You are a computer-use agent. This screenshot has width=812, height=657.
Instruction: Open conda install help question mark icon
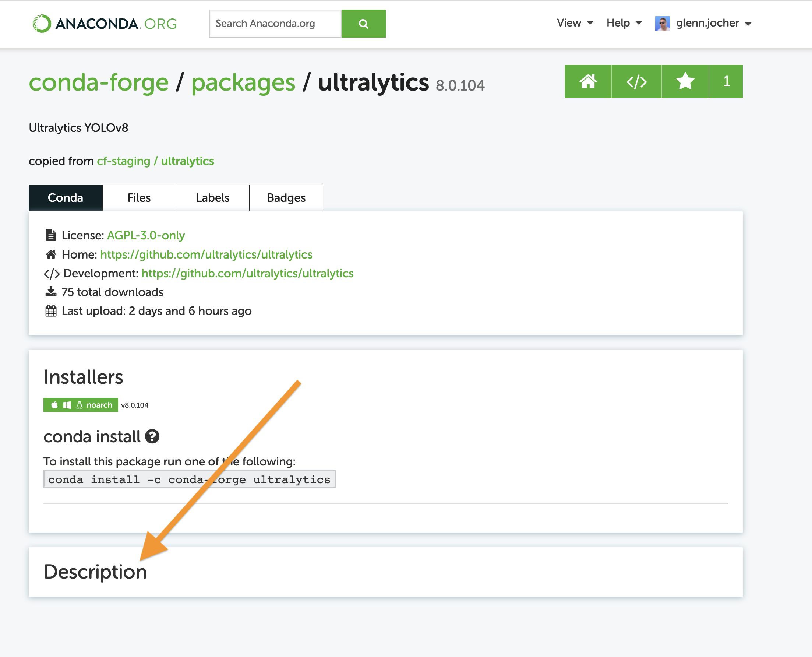click(x=151, y=436)
